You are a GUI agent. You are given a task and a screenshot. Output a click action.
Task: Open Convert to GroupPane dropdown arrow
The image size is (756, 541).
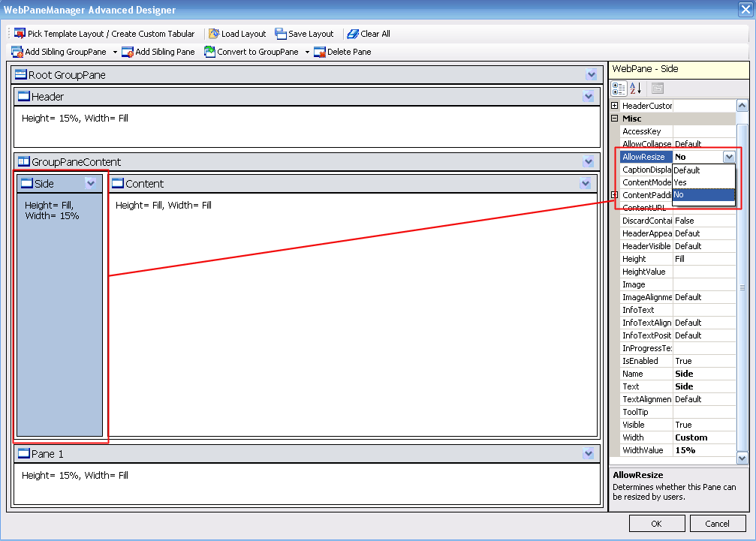pyautogui.click(x=307, y=53)
